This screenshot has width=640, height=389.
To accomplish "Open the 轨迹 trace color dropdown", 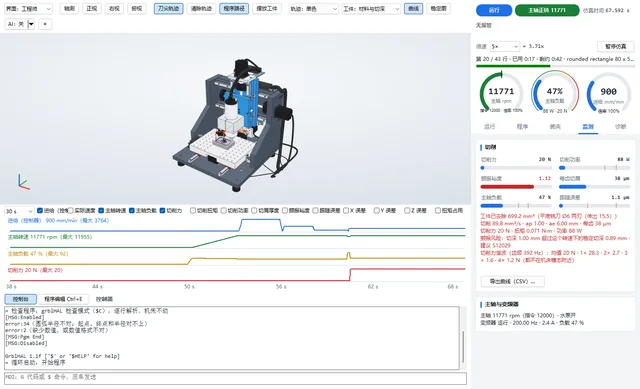I will coord(313,9).
